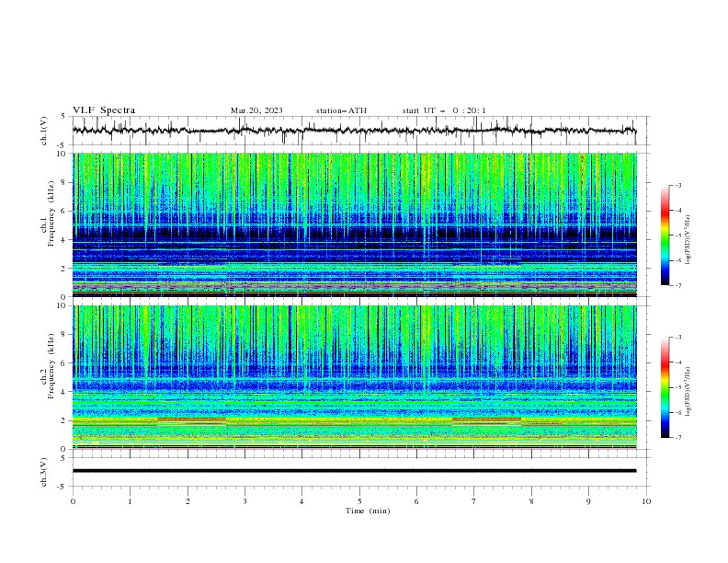Click the time tick label '2'
The image size is (728, 563).
click(188, 501)
